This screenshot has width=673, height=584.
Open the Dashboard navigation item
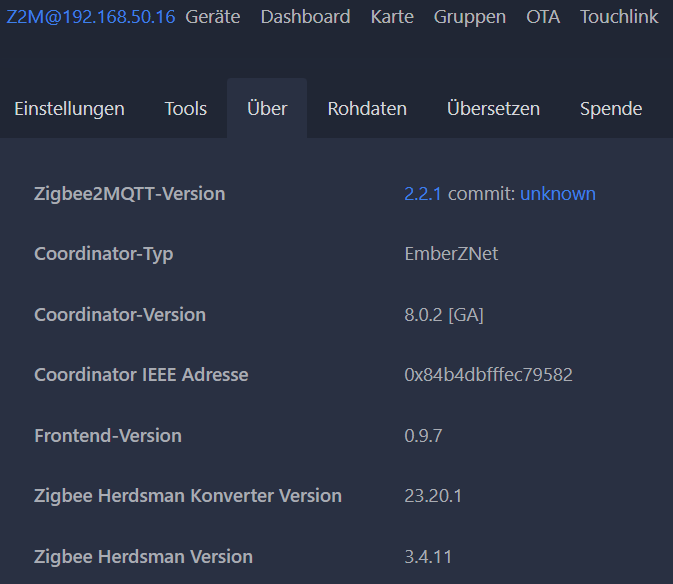pos(305,17)
